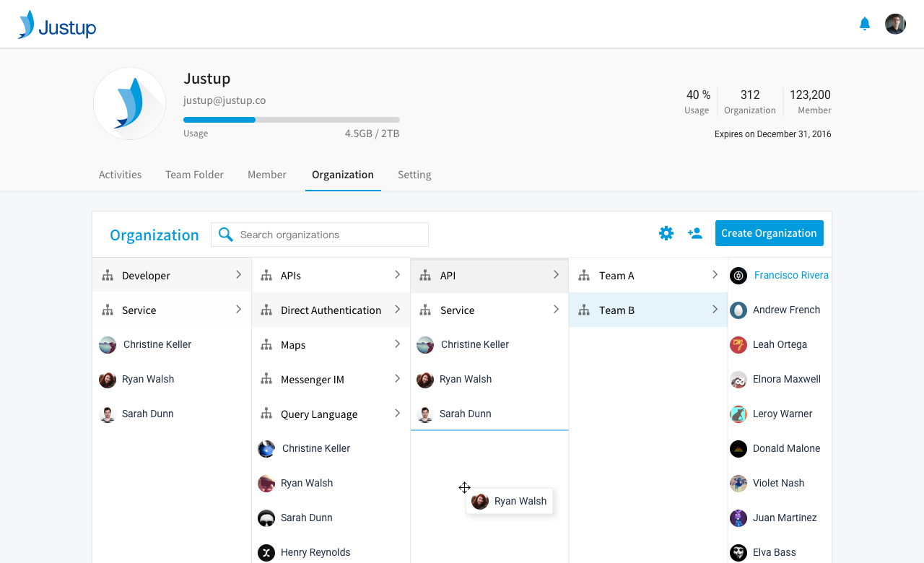
Task: Expand the Direct Authentication chevron
Action: pyautogui.click(x=397, y=310)
